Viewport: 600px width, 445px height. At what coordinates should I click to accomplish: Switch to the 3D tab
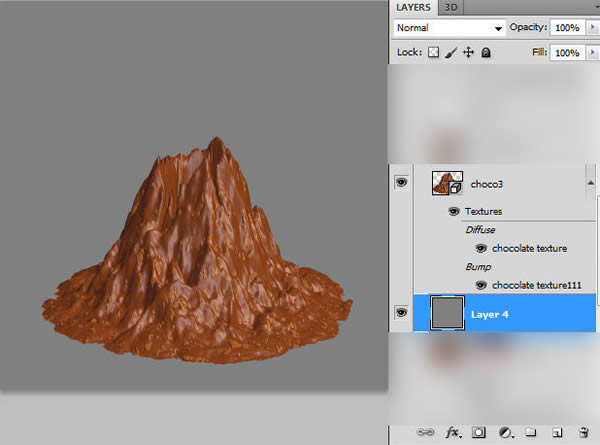pos(451,7)
